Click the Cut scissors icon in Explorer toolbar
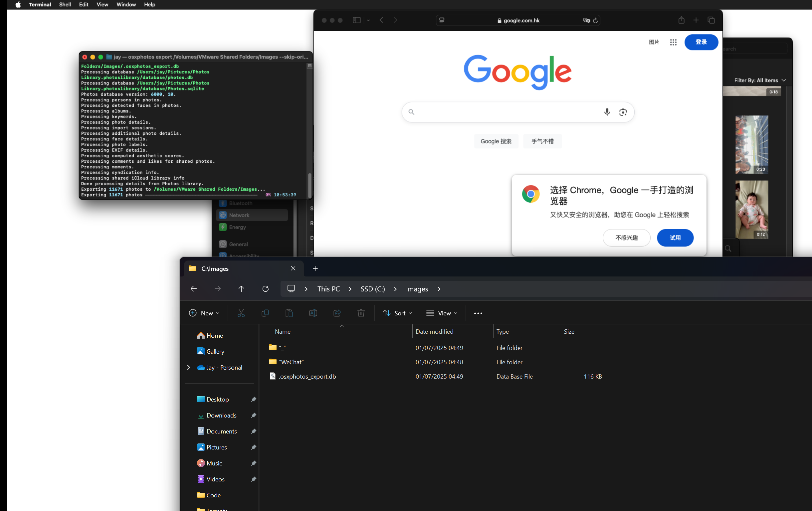Viewport: 812px width, 511px height. tap(241, 313)
